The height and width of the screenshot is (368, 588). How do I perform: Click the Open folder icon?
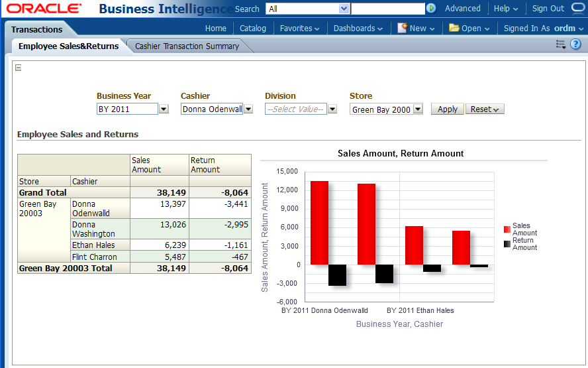454,28
